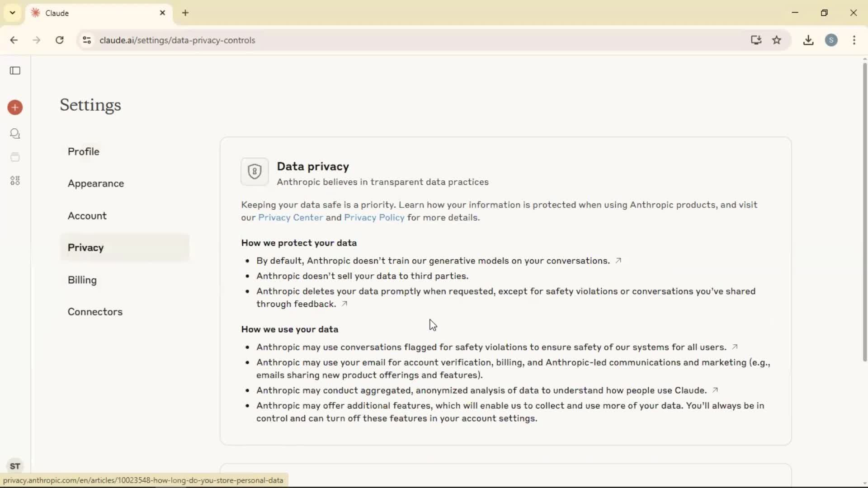
Task: Start a new chat with the plus icon
Action: tap(15, 108)
